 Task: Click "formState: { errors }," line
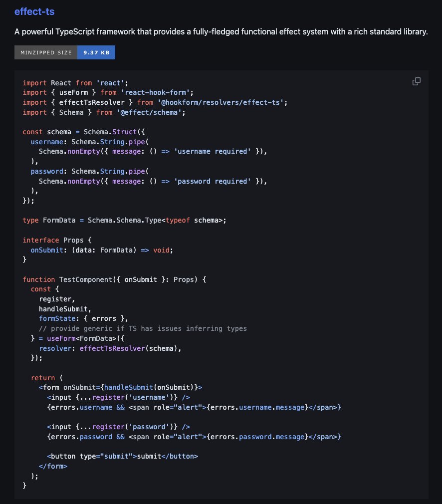tap(84, 318)
